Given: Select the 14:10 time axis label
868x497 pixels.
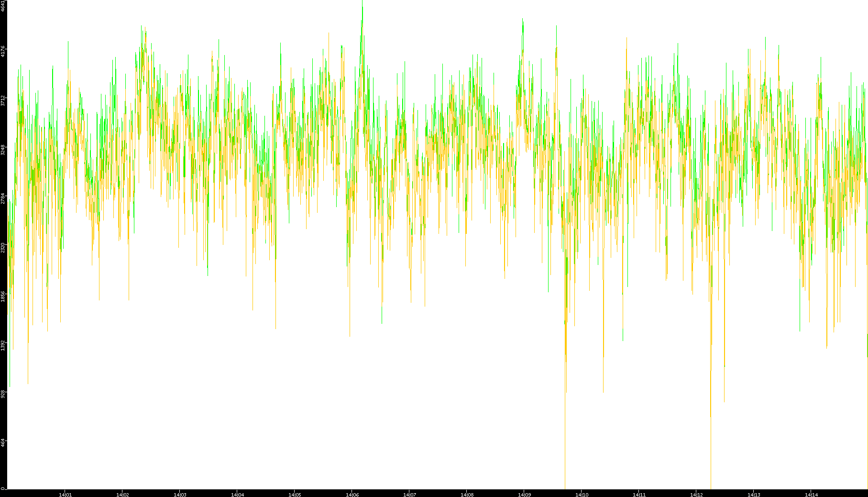Looking at the screenshot, I should pos(582,495).
